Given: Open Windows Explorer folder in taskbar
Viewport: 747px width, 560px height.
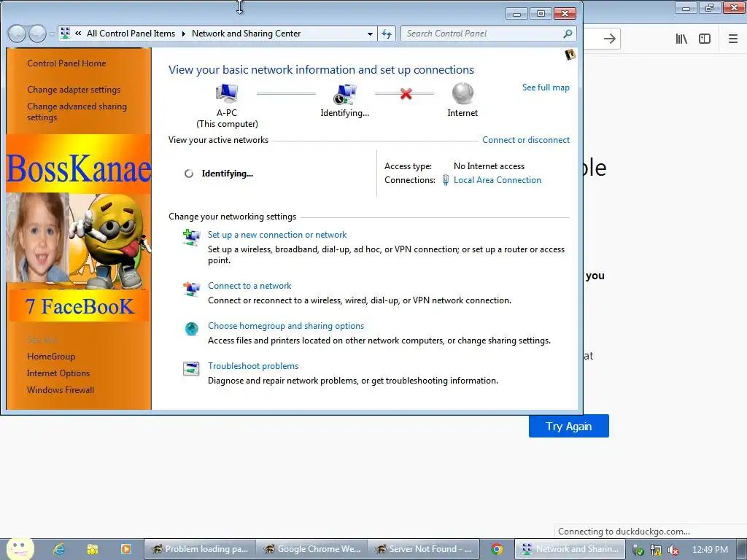Looking at the screenshot, I should point(93,549).
